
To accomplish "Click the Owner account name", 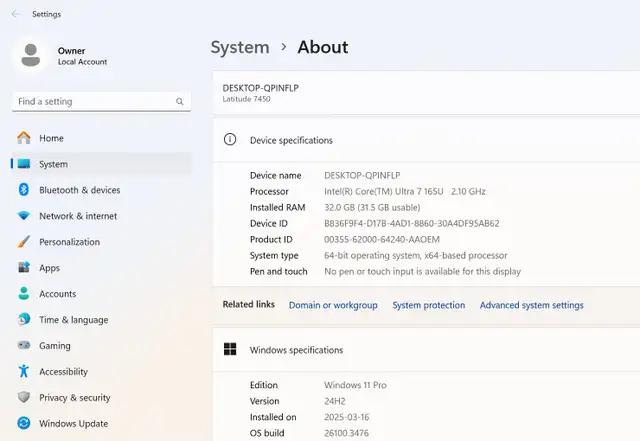I will click(71, 51).
